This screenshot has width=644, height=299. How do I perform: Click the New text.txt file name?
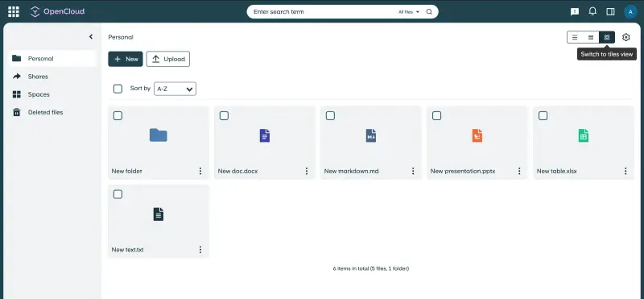click(x=128, y=250)
